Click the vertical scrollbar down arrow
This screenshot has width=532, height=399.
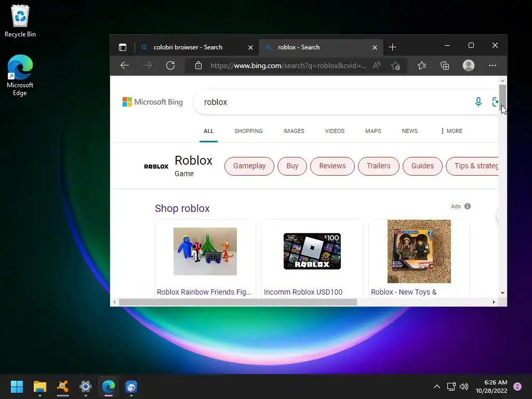(x=502, y=293)
